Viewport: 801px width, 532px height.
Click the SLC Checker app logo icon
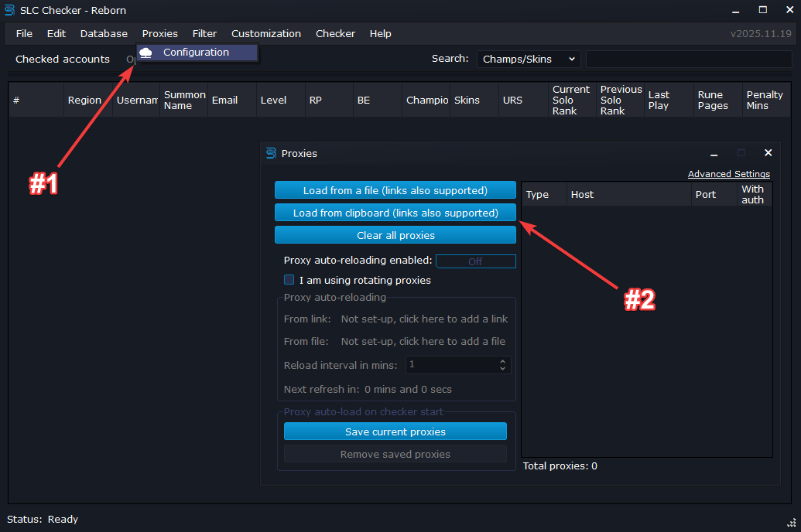(x=9, y=10)
